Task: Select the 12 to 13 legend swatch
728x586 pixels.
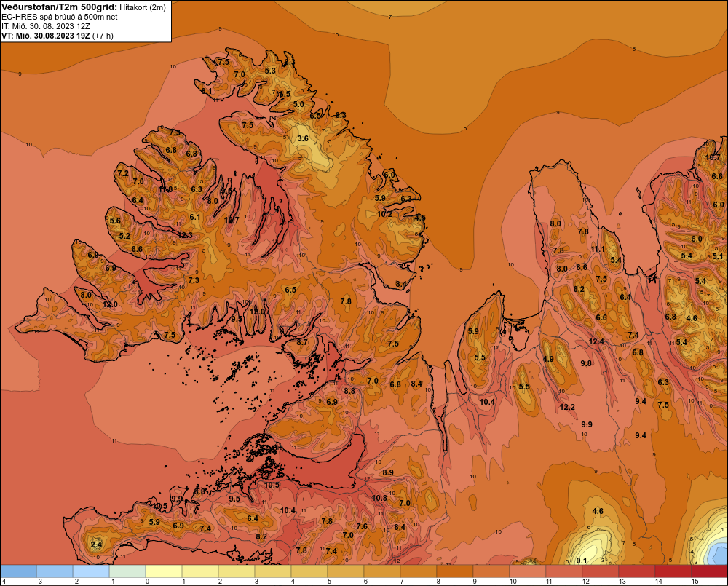Action: (601, 571)
